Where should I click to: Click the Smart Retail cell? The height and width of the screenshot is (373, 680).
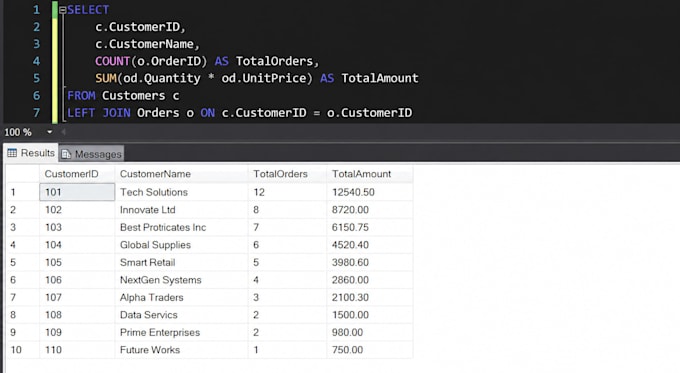(181, 262)
